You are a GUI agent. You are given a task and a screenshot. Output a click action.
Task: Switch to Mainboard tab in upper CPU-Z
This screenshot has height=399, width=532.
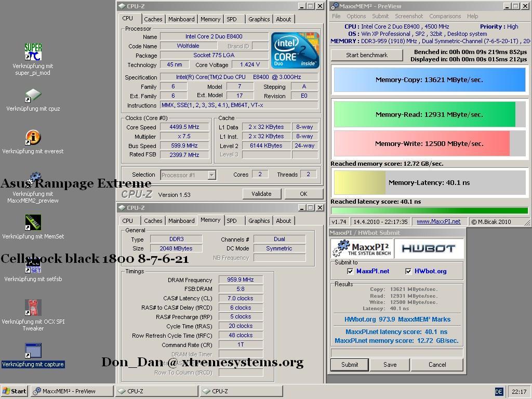click(181, 19)
